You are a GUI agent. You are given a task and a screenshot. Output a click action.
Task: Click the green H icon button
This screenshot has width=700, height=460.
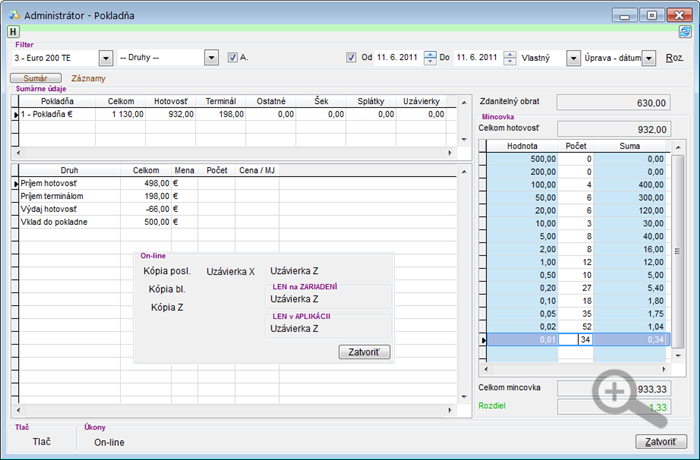[13, 31]
